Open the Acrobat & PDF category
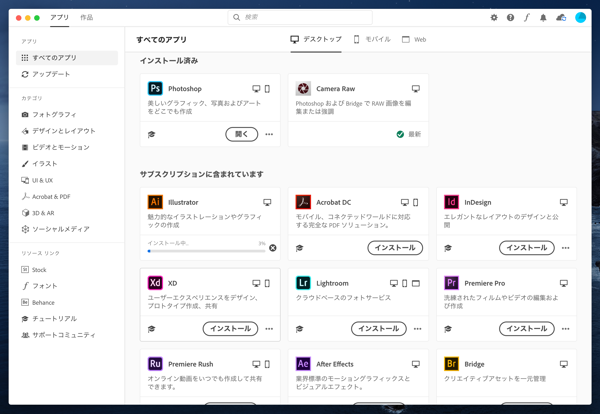Screen dimensions: 600x414 46,197
